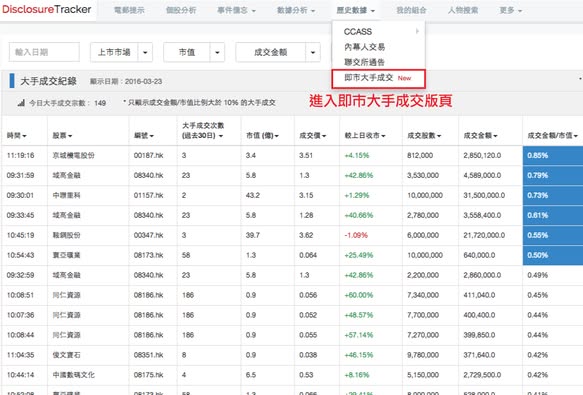The width and height of the screenshot is (583, 395).
Task: Click stock code 00347.hk
Action: 149,235
